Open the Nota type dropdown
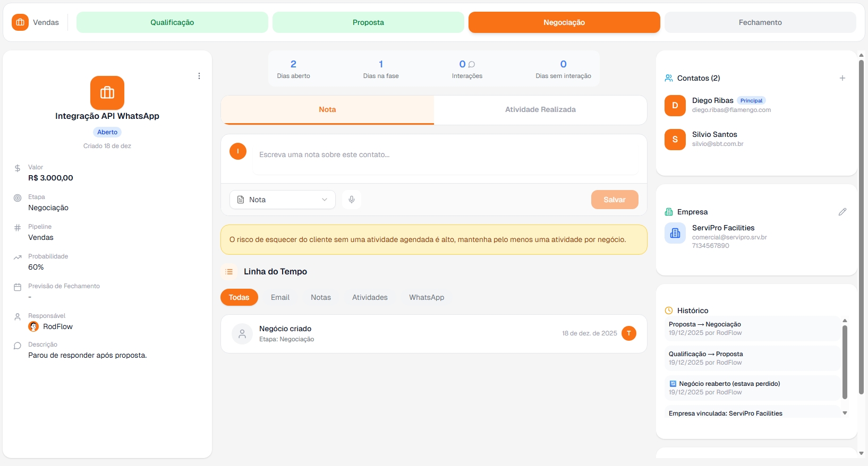 tap(282, 200)
